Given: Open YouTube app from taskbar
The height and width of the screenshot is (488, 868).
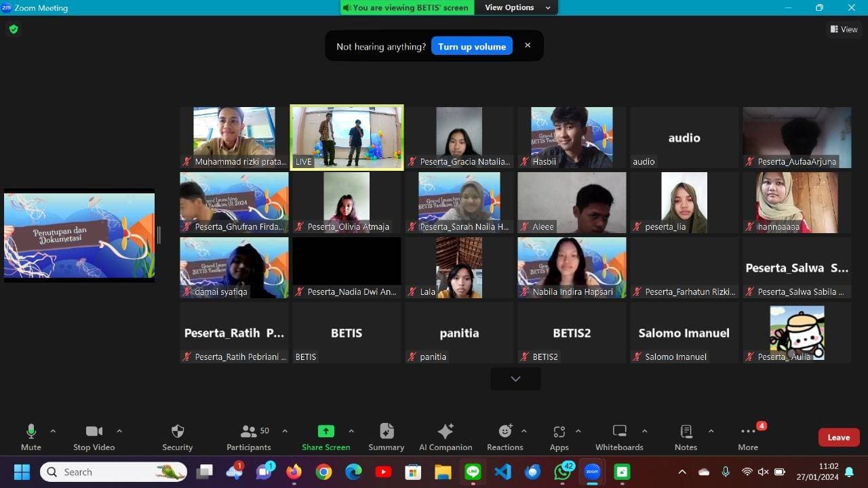Looking at the screenshot, I should click(x=383, y=472).
